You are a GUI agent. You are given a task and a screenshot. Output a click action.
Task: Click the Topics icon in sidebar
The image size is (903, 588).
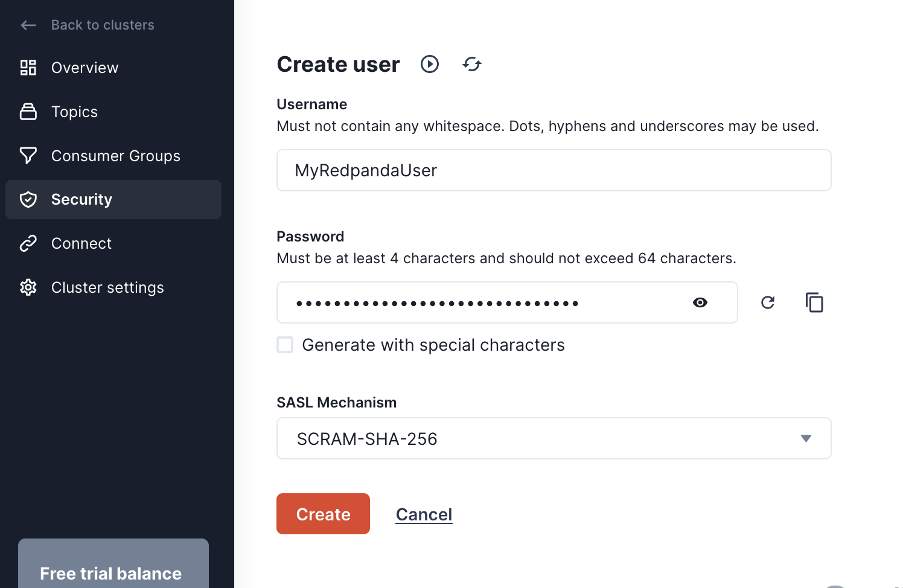click(x=28, y=112)
